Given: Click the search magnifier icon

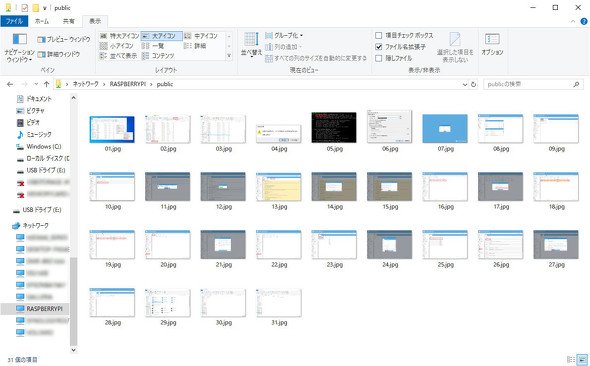Looking at the screenshot, I should [x=576, y=84].
